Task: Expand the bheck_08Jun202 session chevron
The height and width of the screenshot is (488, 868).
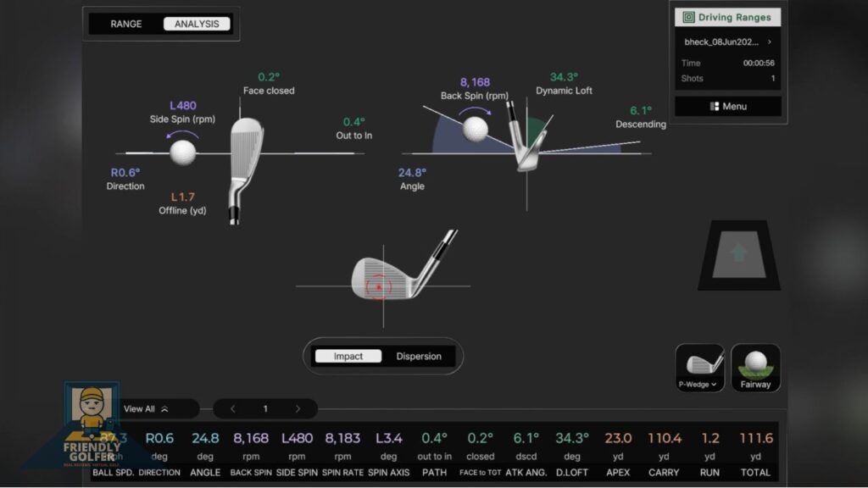Action: pos(770,42)
